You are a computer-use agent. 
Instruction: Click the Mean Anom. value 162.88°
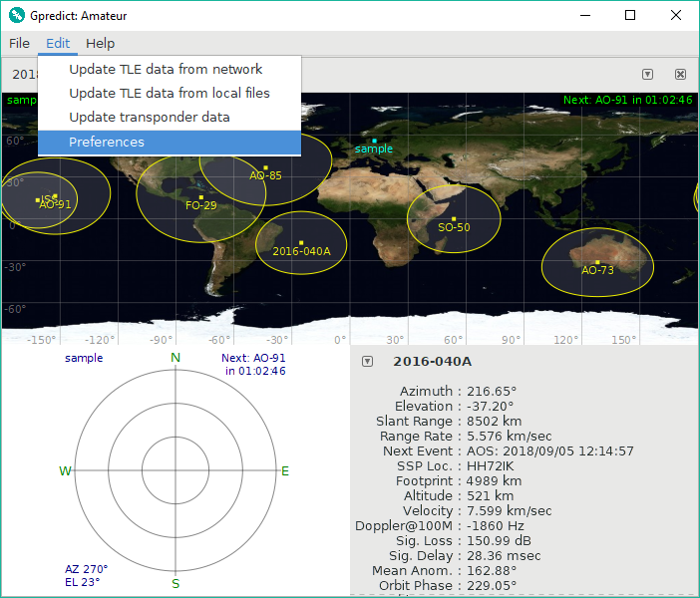(x=492, y=571)
